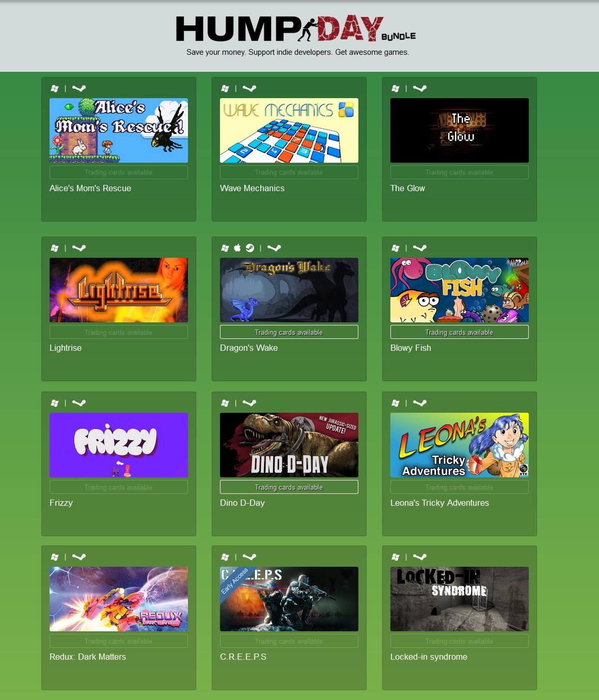Screen dimensions: 599x700
Task: Click Windows icon on Frizzy card
Action: (x=55, y=403)
